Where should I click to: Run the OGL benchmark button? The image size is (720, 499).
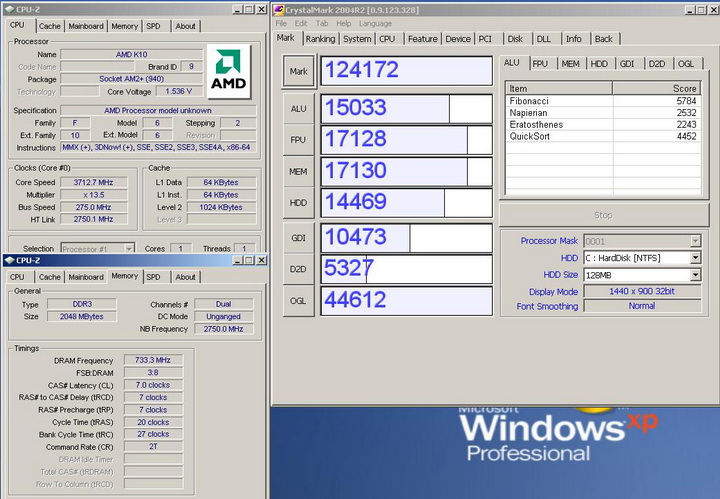[298, 301]
